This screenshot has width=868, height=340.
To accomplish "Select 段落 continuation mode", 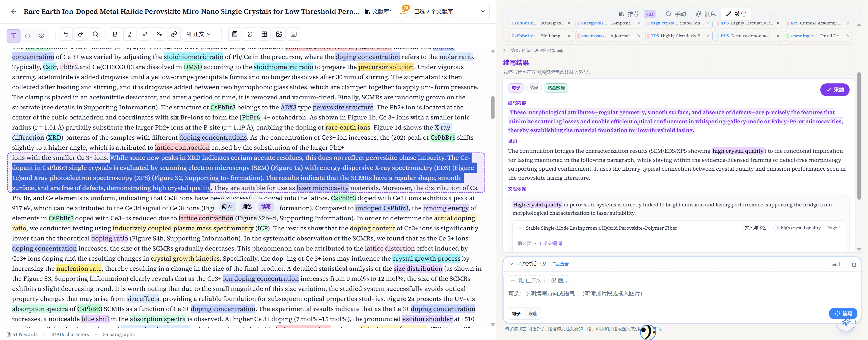I will pyautogui.click(x=532, y=313).
